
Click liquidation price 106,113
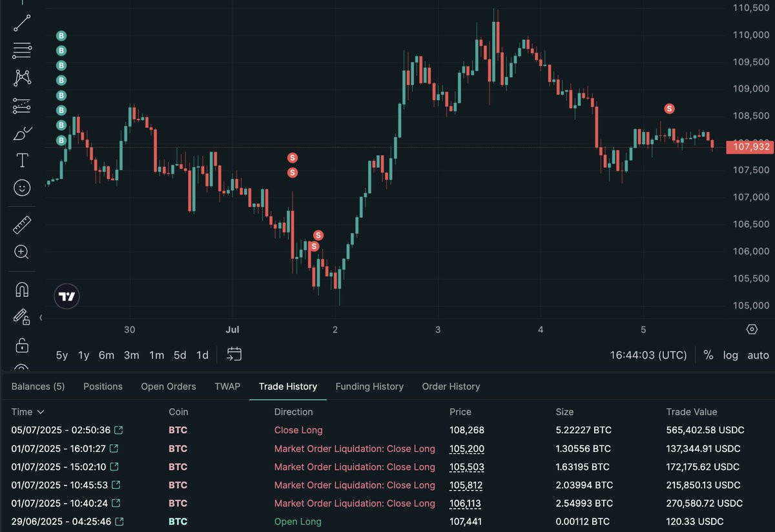[x=466, y=503]
